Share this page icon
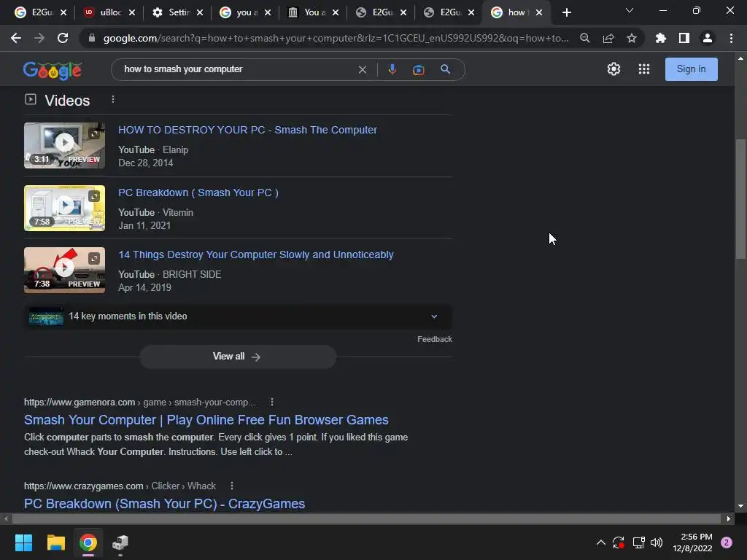Screen dimensions: 747x560 tap(608, 38)
